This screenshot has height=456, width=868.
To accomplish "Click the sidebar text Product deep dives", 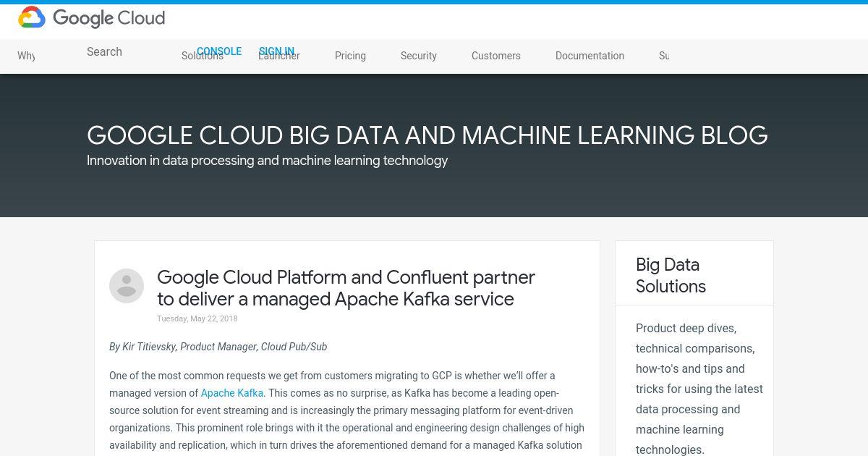I will point(699,389).
